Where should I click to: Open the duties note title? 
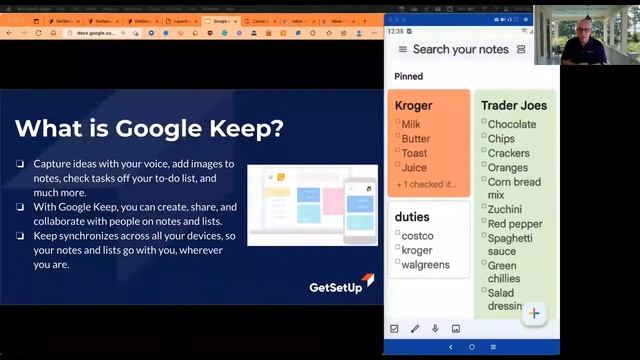412,217
